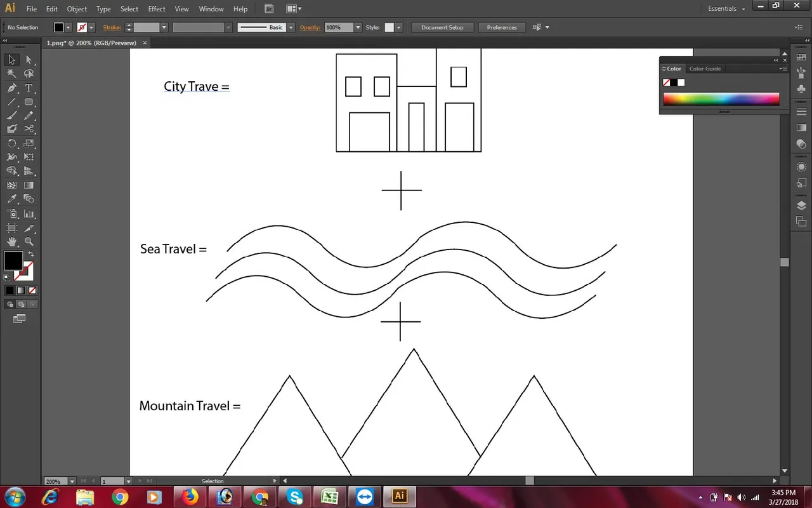Activate the Symbol Sprayer tool

click(x=11, y=214)
